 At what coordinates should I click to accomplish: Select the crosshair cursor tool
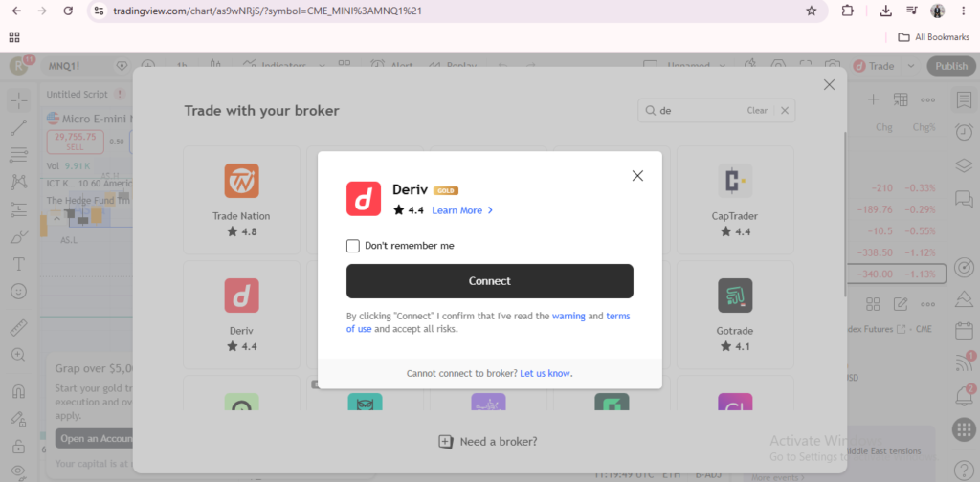(19, 99)
